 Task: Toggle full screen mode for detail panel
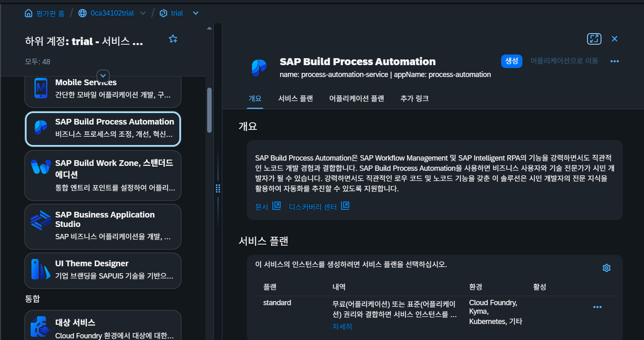point(594,39)
